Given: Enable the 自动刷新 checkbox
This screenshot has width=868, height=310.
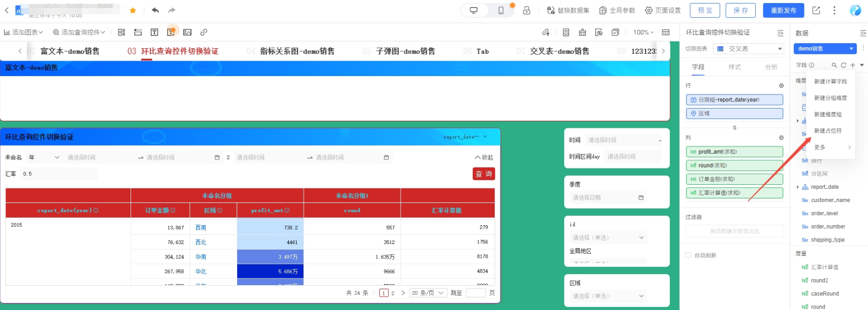Looking at the screenshot, I should pyautogui.click(x=688, y=255).
